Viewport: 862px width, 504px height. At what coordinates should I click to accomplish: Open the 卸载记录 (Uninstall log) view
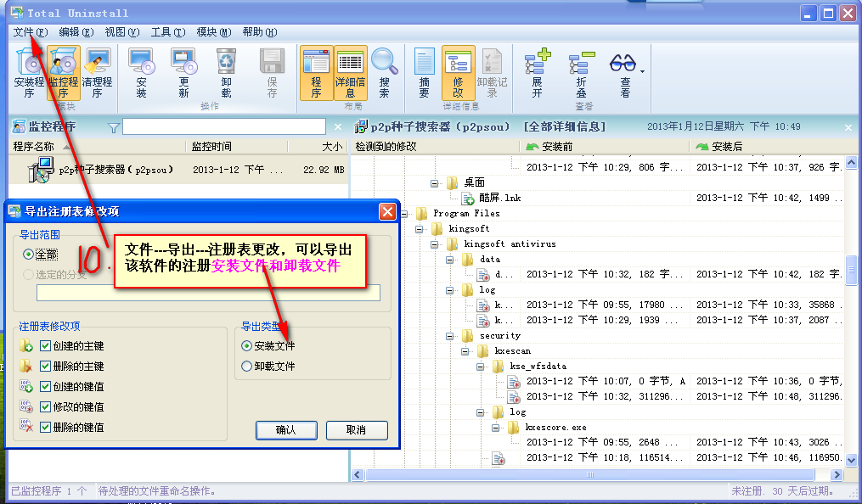point(492,72)
